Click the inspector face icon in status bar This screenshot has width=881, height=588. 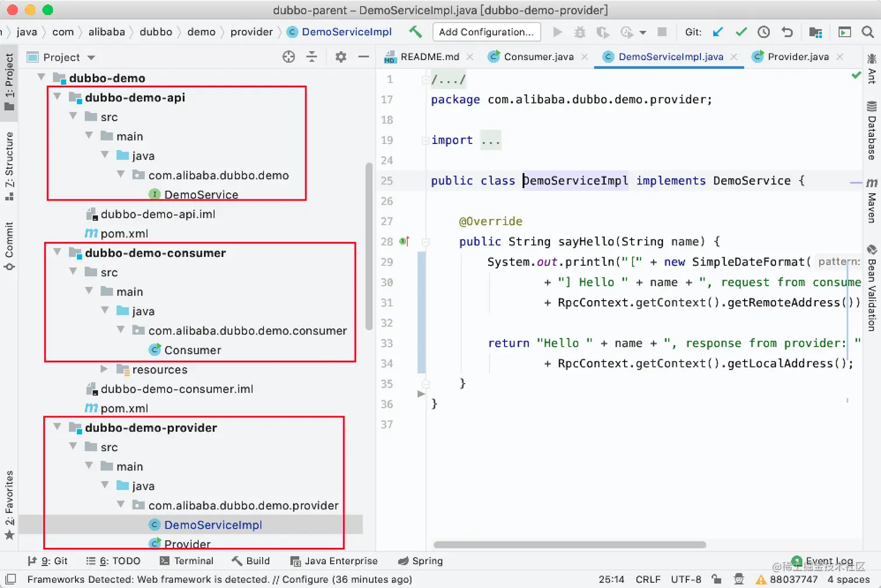739,579
